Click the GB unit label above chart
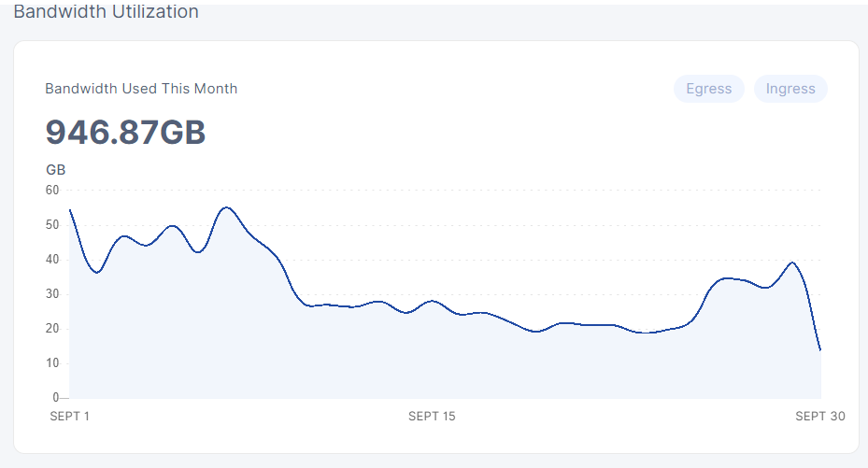The height and width of the screenshot is (468, 868). click(55, 170)
